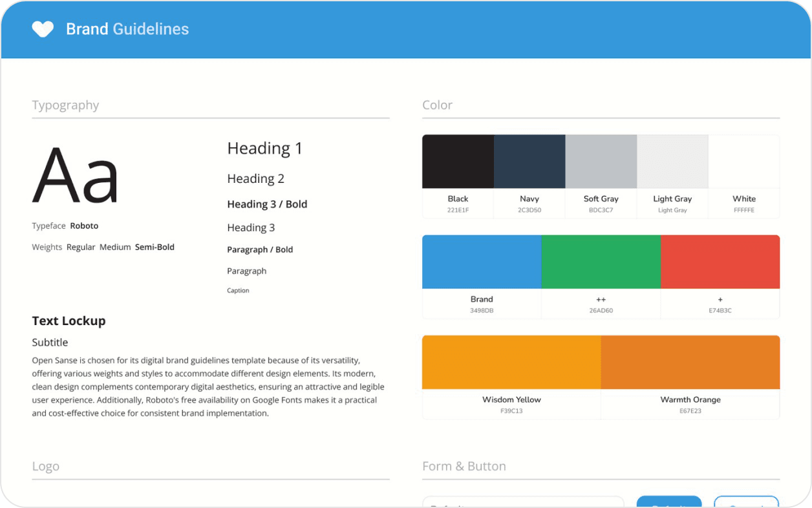812x508 pixels.
Task: Click the blue Brand color swatch
Action: pos(482,262)
